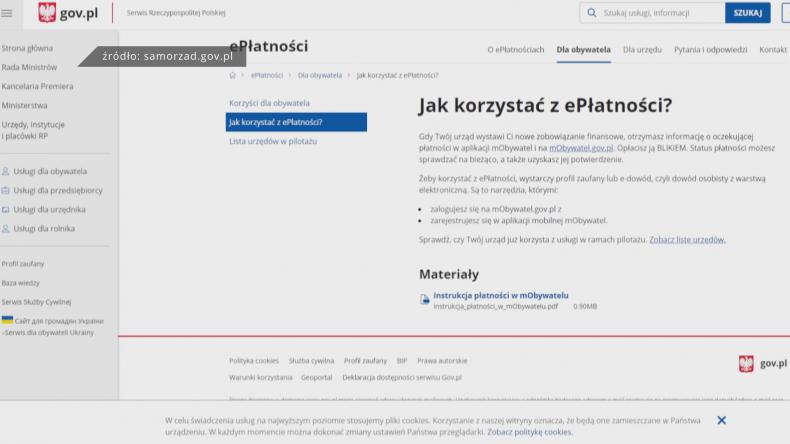Viewport: 790px width, 444px height.
Task: Focus the Szukaj usługi, informacji search field
Action: click(652, 13)
